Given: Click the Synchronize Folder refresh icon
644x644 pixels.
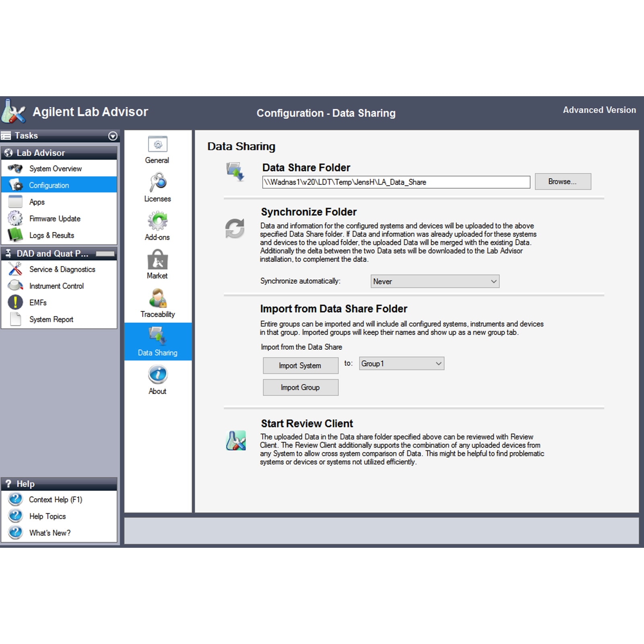Looking at the screenshot, I should click(235, 229).
